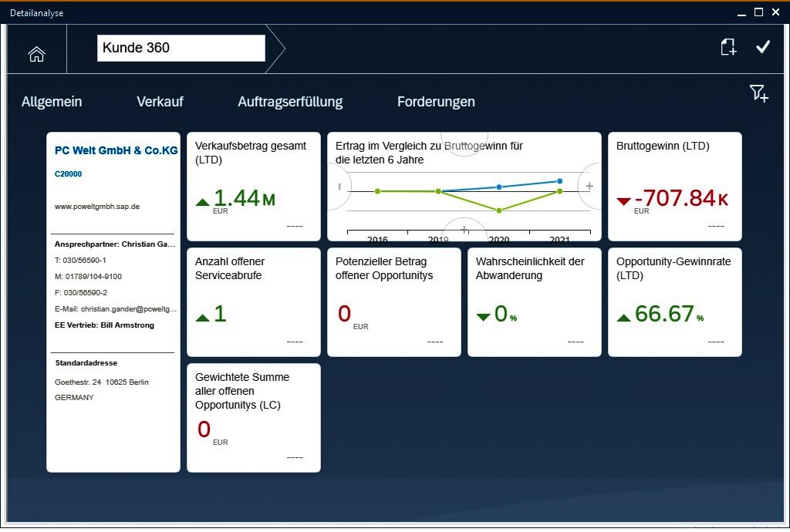Image resolution: width=790 pixels, height=532 pixels.
Task: Click the Home icon
Action: [36, 53]
